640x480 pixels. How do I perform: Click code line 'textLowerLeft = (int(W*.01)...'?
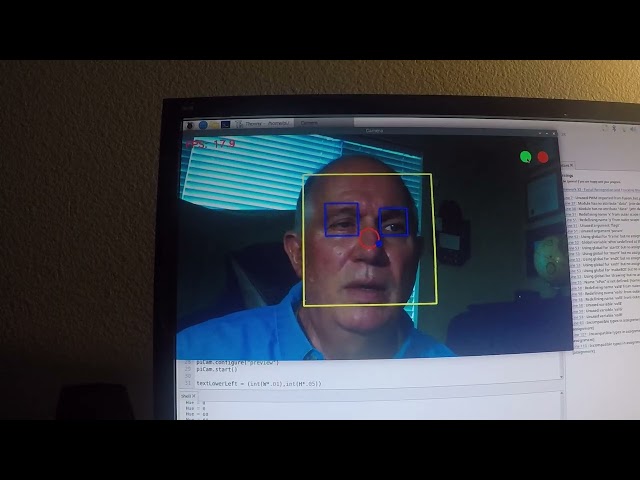point(259,384)
